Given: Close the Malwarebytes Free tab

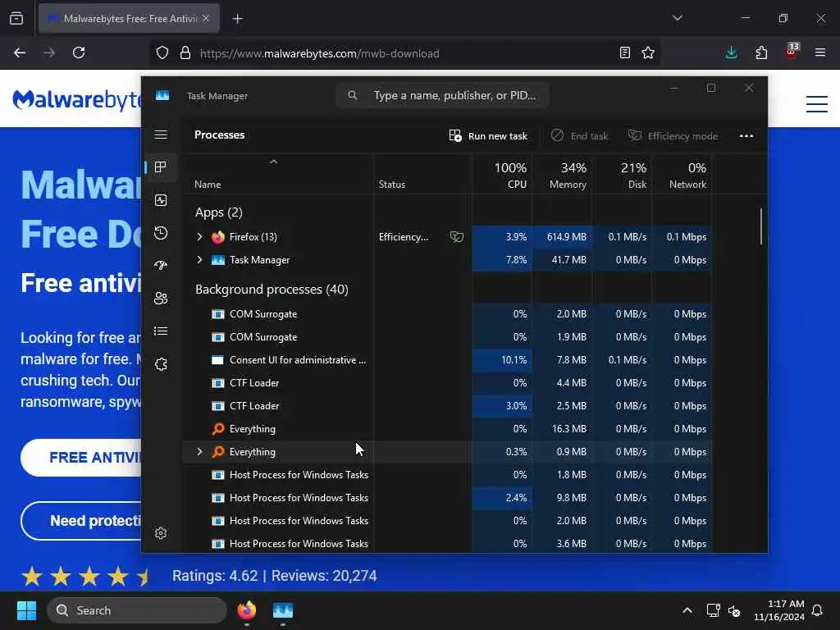Looking at the screenshot, I should [x=206, y=19].
